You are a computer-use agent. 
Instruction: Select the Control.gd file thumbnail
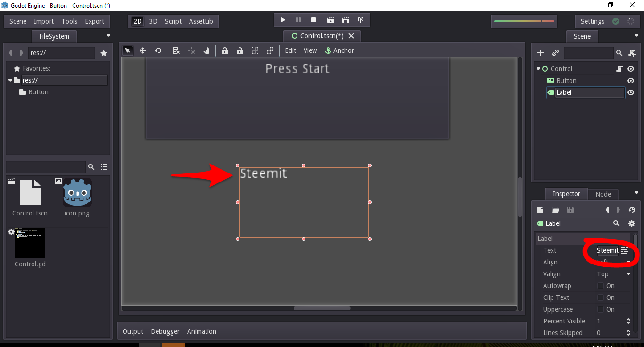(x=30, y=243)
